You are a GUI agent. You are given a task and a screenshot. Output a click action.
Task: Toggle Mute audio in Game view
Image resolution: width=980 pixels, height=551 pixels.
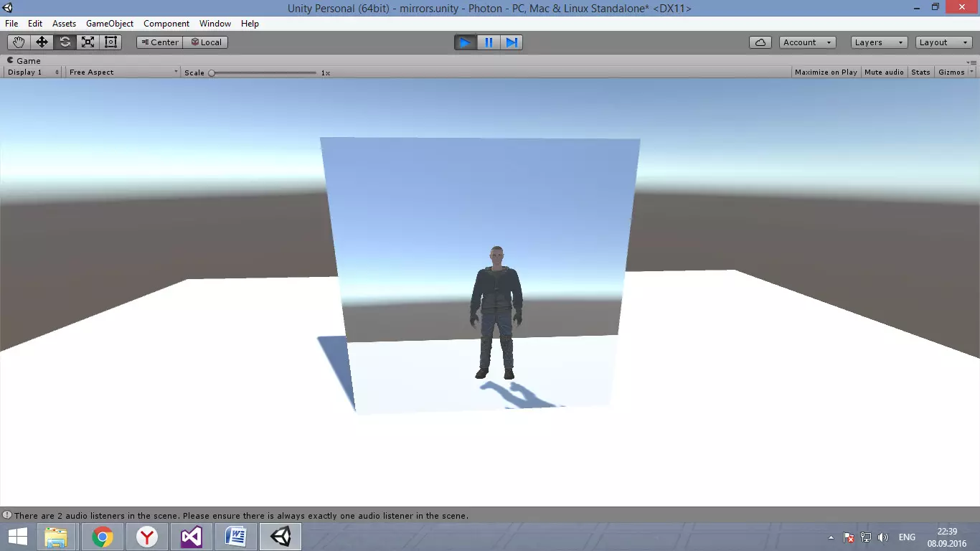click(x=884, y=72)
